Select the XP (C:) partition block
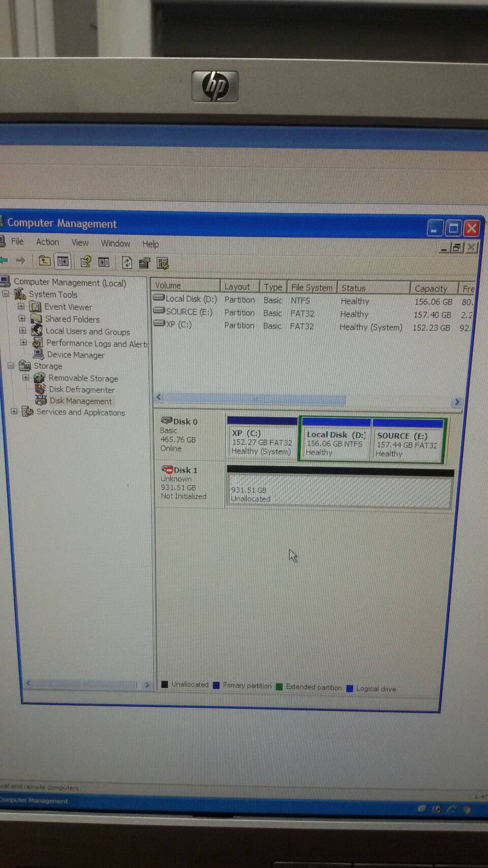Image resolution: width=488 pixels, height=868 pixels. (262, 439)
